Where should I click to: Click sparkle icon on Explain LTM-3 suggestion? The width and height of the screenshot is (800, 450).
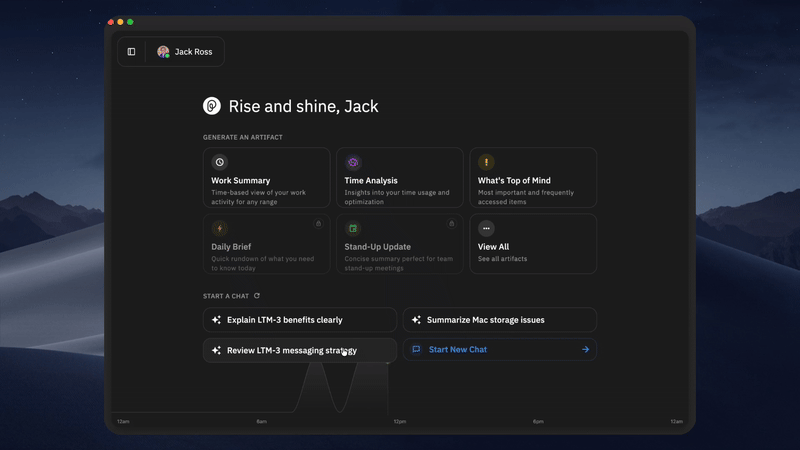click(x=216, y=320)
